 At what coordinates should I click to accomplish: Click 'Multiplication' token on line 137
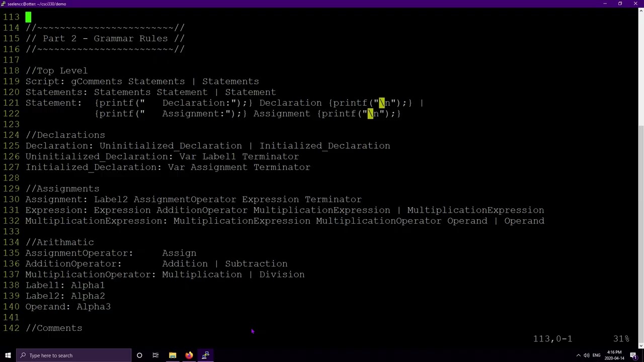202,275
